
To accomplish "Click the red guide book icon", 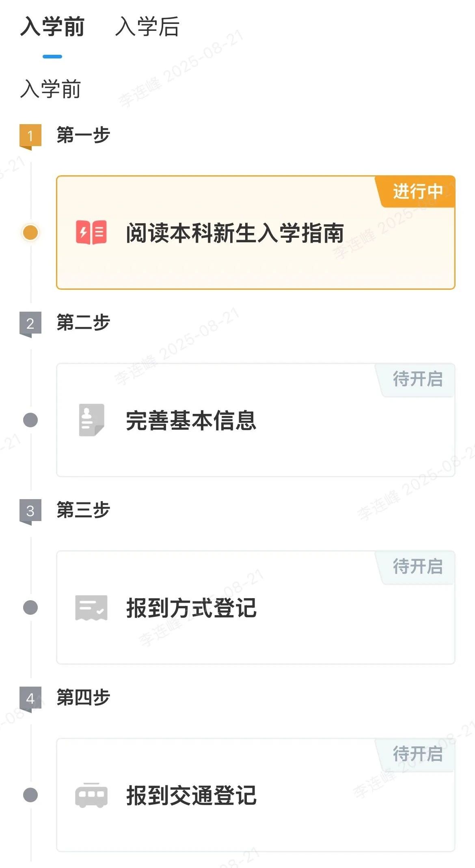I will point(91,233).
